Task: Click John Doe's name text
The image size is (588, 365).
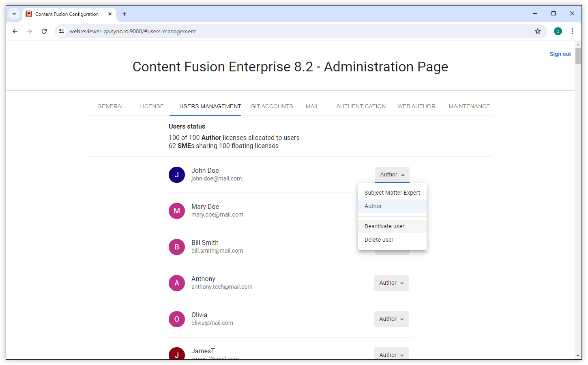Action: [205, 171]
